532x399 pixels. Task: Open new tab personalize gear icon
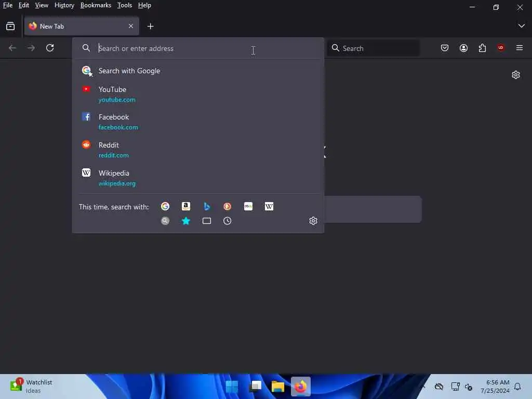[x=516, y=75]
